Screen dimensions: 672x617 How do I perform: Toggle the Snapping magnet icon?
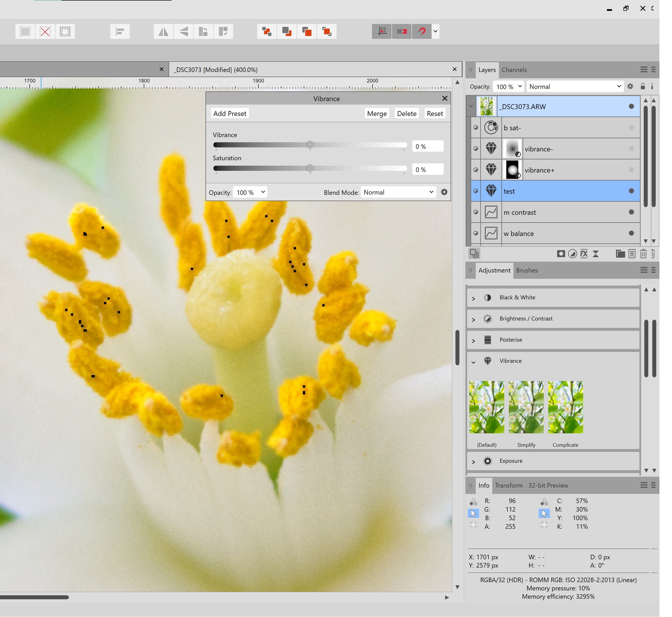click(x=422, y=32)
